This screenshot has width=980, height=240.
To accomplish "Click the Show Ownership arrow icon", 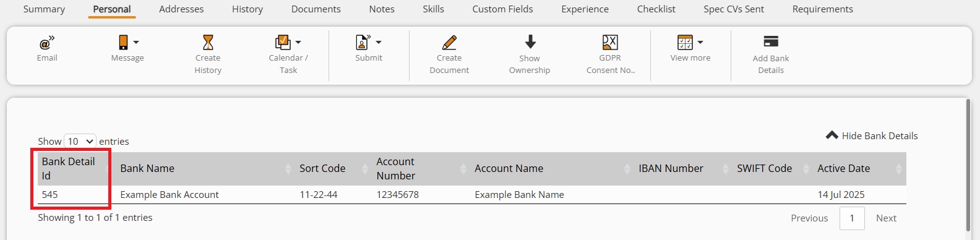I will click(x=530, y=42).
